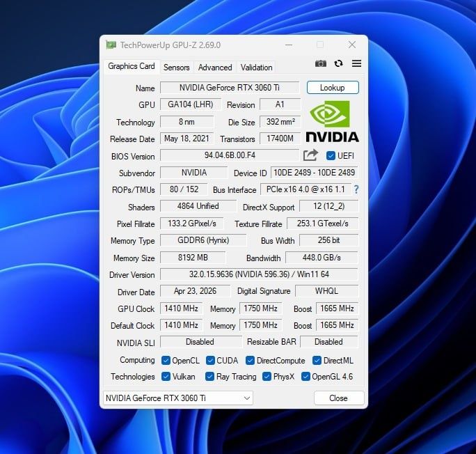Click the Lookup button
The image size is (476, 454).
pos(333,88)
